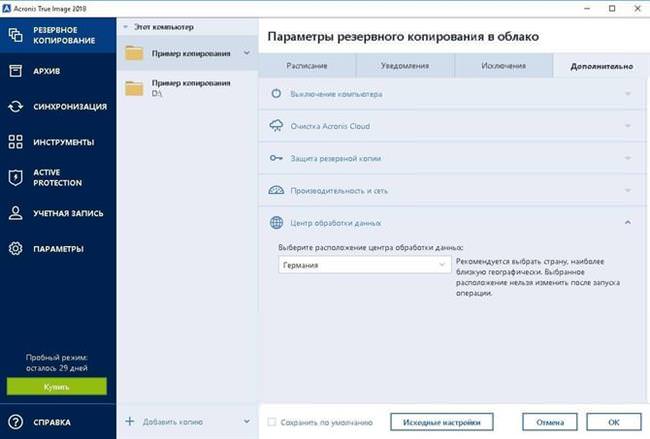Expand the Производительность и сеть section
The height and width of the screenshot is (439, 650).
tap(628, 190)
